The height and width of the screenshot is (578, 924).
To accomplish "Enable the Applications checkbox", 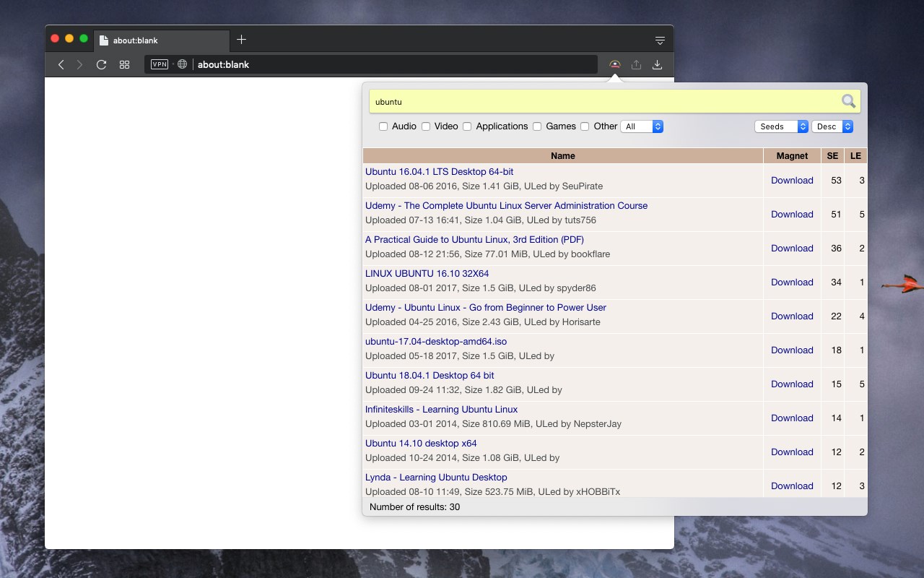I will coord(467,126).
